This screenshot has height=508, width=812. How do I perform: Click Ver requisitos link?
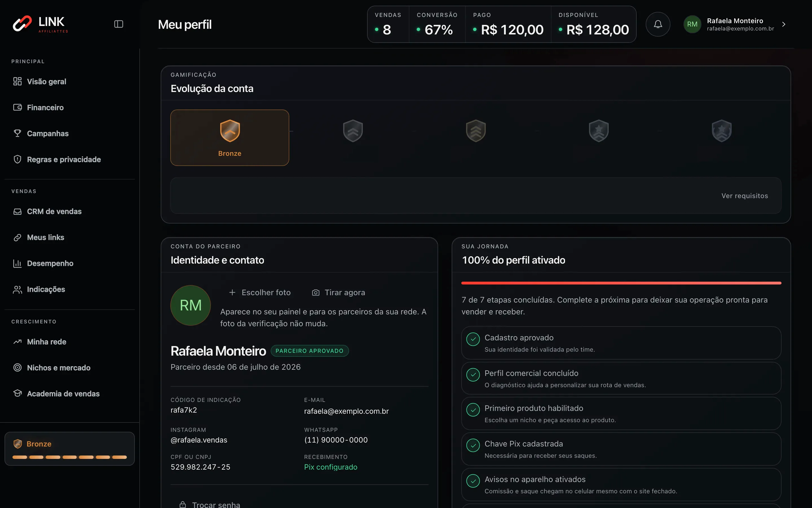[745, 196]
